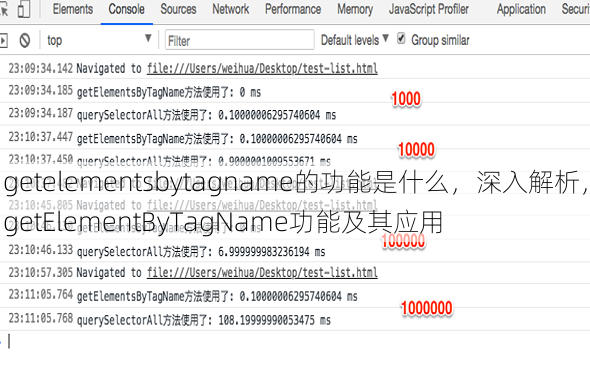The width and height of the screenshot is (590, 390).
Task: Open the Elements tab
Action: coord(73,9)
